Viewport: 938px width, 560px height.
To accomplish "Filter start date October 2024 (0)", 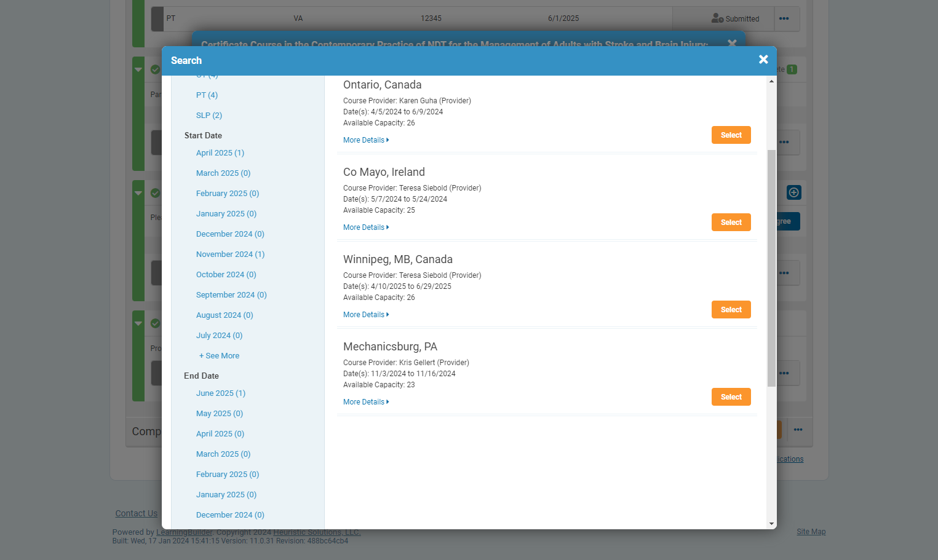I will click(x=226, y=275).
